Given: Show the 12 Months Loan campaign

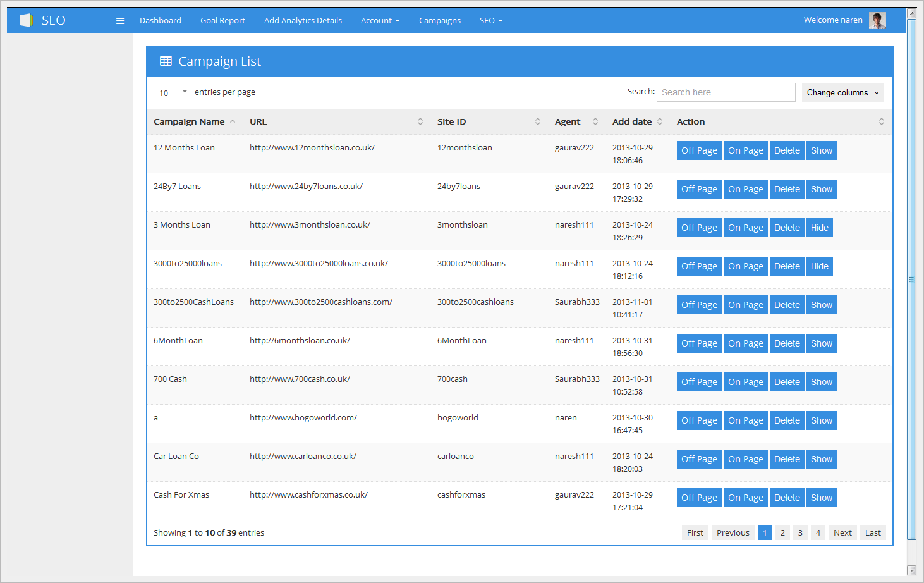Looking at the screenshot, I should point(821,150).
